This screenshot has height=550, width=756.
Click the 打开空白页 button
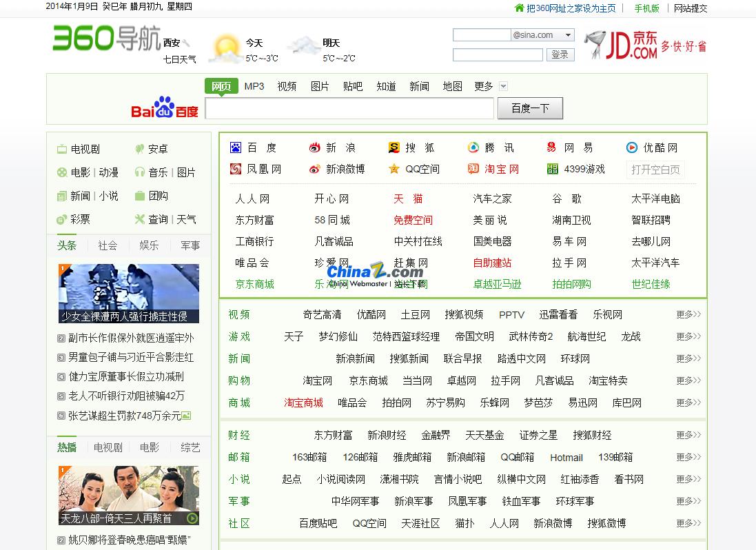click(x=655, y=170)
